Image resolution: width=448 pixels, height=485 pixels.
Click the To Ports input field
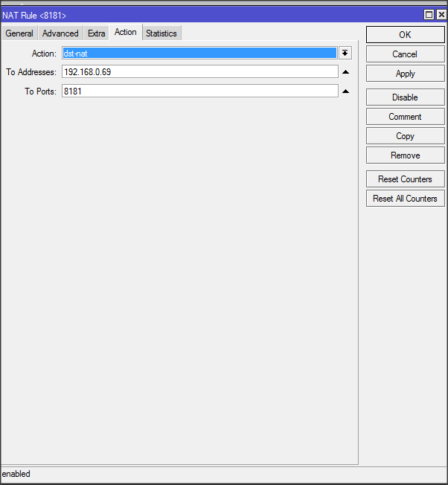(x=200, y=91)
